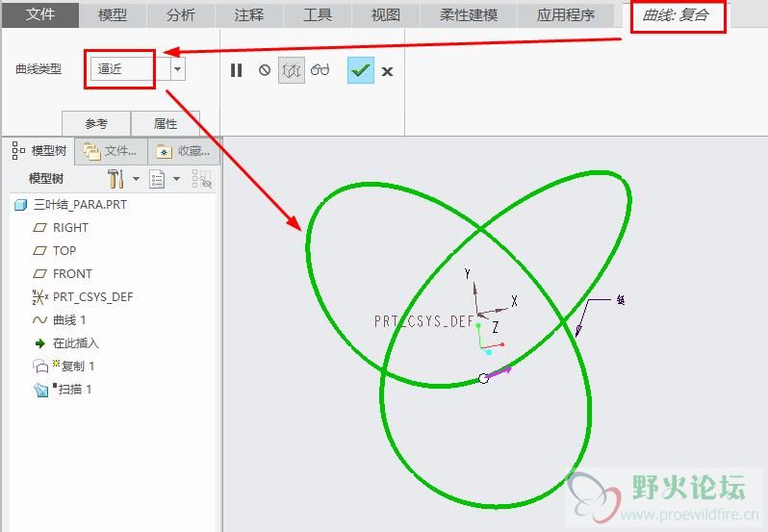Open the 文件 menu tab
768x532 pixels.
40,14
